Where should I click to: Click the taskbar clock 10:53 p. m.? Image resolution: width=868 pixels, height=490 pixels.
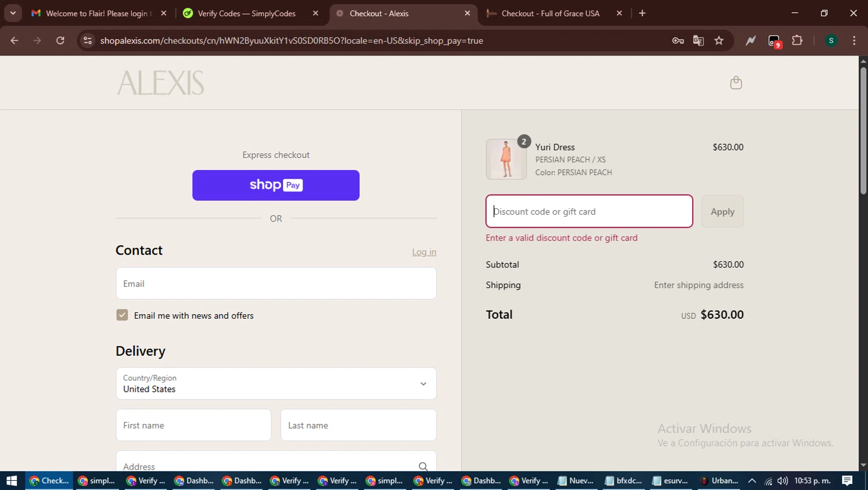812,481
